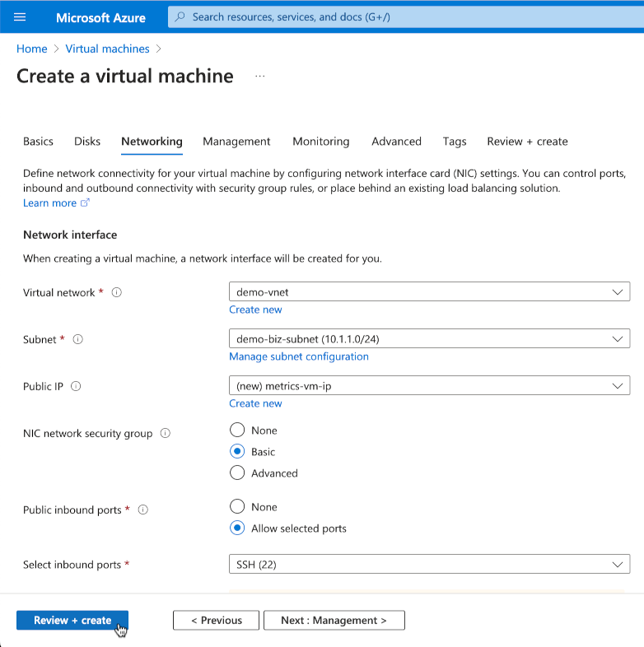Click the Subnet info icon

pyautogui.click(x=78, y=339)
